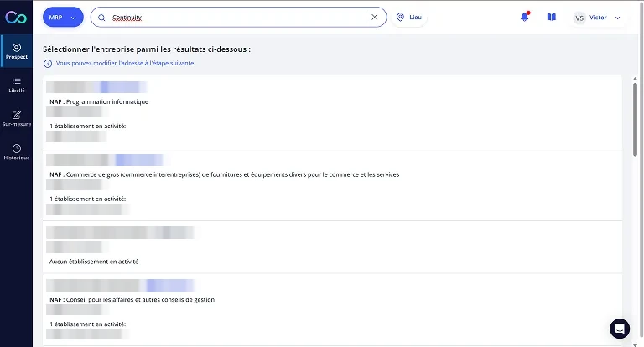Open the Prospect section
Screen dimensions: 644x347
[17, 51]
